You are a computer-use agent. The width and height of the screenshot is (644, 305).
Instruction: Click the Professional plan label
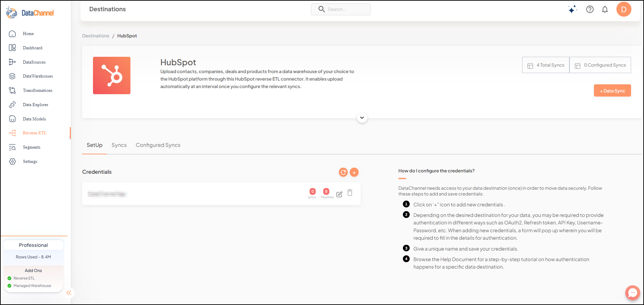(33, 245)
